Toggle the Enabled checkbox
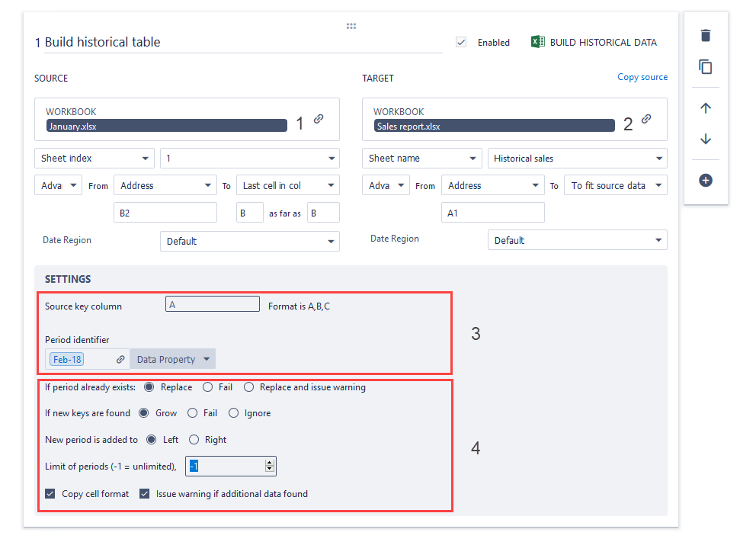Viewport: 756px width, 542px height. click(x=461, y=43)
